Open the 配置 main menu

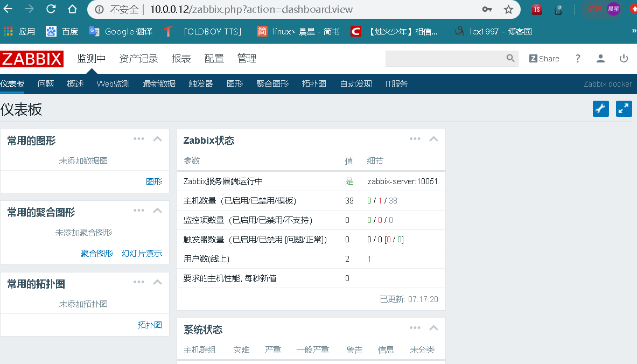tap(214, 59)
